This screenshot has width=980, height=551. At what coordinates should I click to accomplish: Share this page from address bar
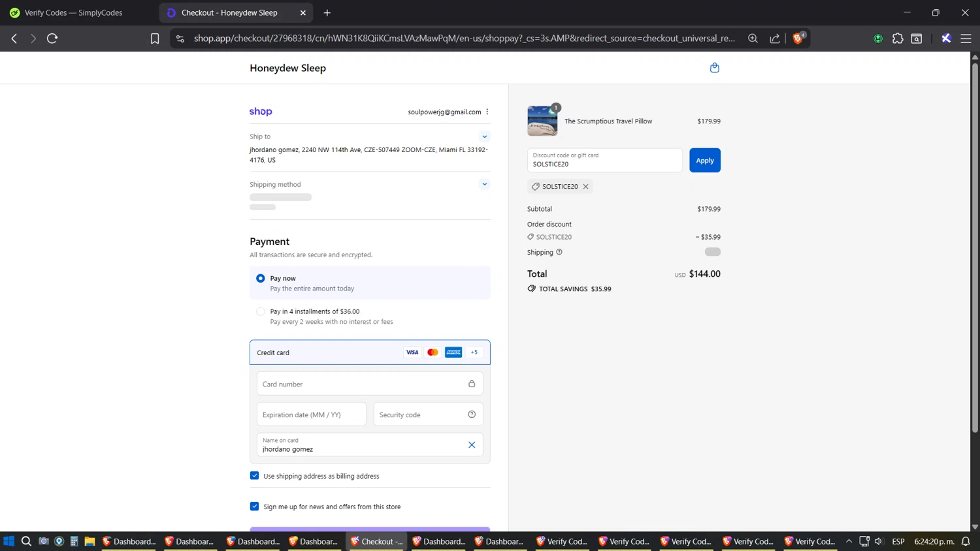775,39
